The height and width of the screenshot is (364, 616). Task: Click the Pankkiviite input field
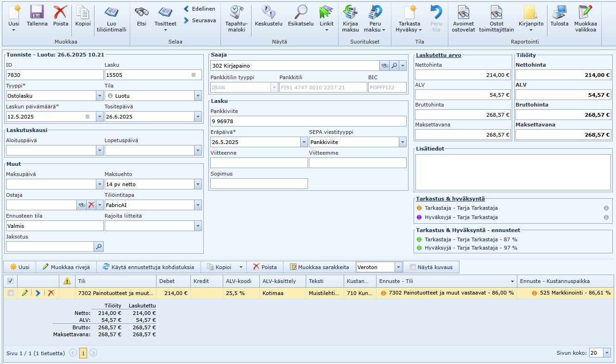pos(308,121)
